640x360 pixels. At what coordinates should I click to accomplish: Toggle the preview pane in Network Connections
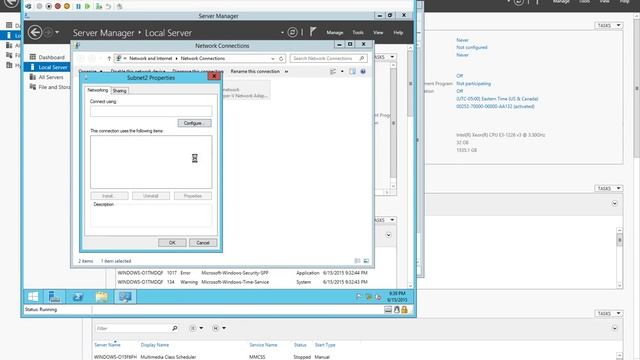click(352, 71)
